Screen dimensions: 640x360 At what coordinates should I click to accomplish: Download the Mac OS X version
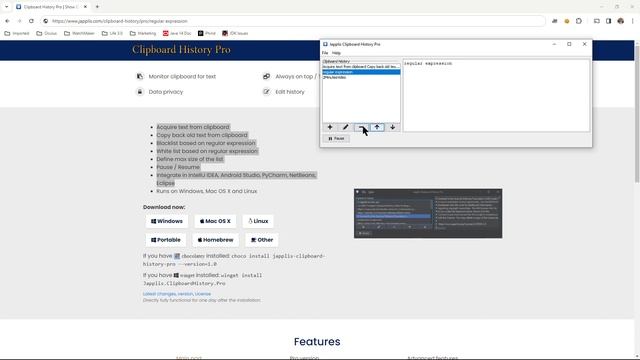pyautogui.click(x=215, y=221)
